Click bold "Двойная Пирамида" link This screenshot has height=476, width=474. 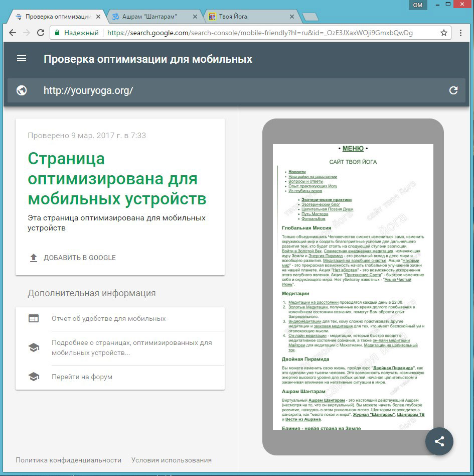pos(393,368)
